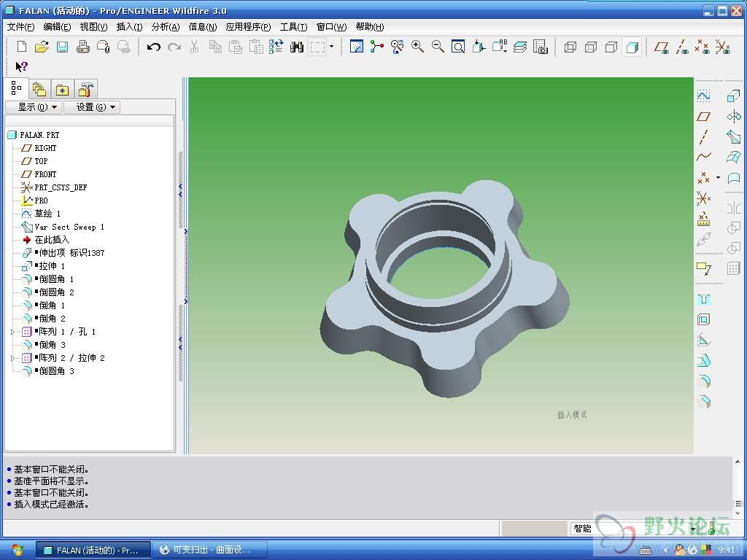Open the 分析 menu
The height and width of the screenshot is (560, 747).
pos(165,27)
